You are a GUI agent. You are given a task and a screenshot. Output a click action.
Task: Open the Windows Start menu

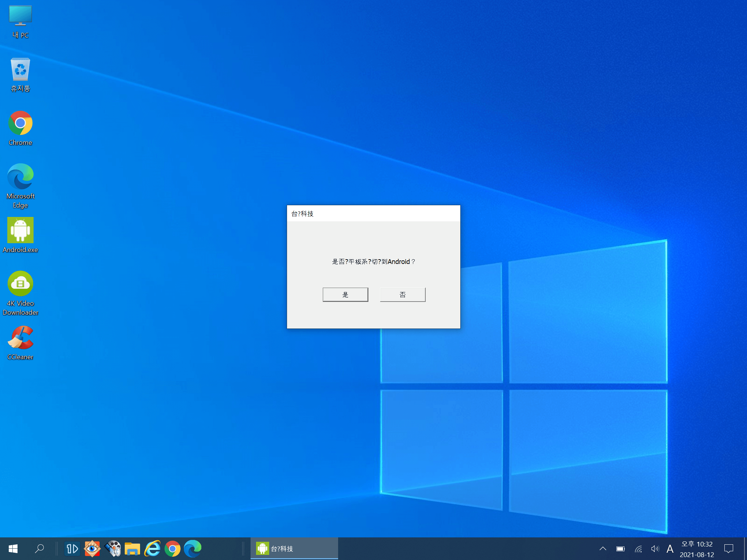pyautogui.click(x=13, y=549)
